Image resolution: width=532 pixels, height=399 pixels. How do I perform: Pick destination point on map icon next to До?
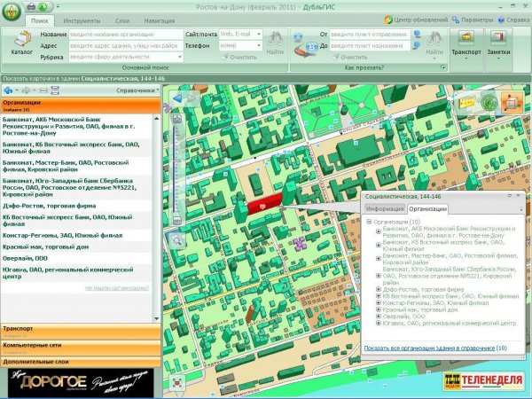point(418,45)
